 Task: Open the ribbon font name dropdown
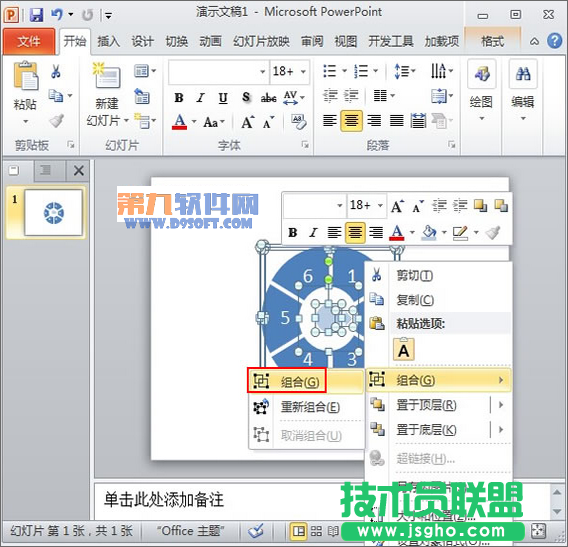(262, 72)
